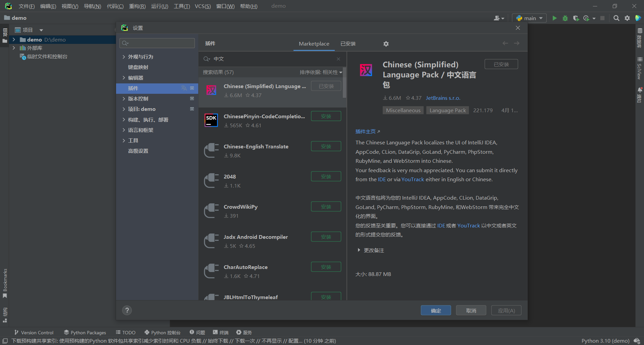The image size is (644, 345).
Task: Switch to the Marketplace tab
Action: click(314, 44)
